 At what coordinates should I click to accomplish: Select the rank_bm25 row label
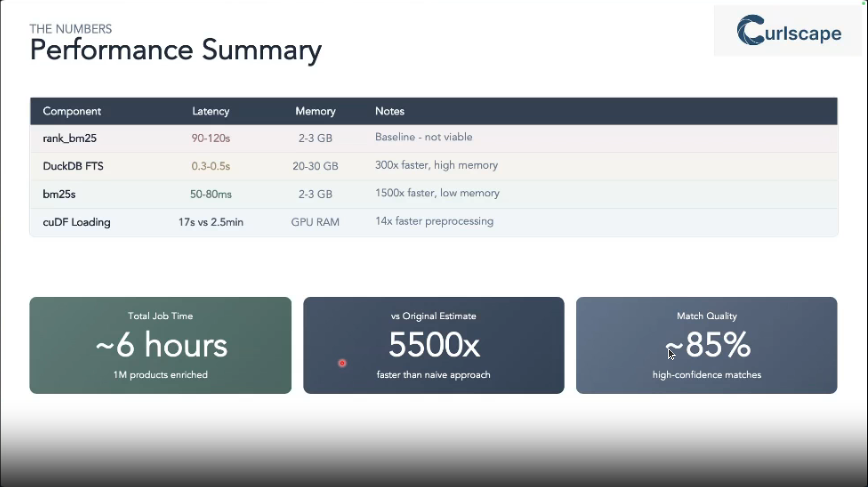70,138
